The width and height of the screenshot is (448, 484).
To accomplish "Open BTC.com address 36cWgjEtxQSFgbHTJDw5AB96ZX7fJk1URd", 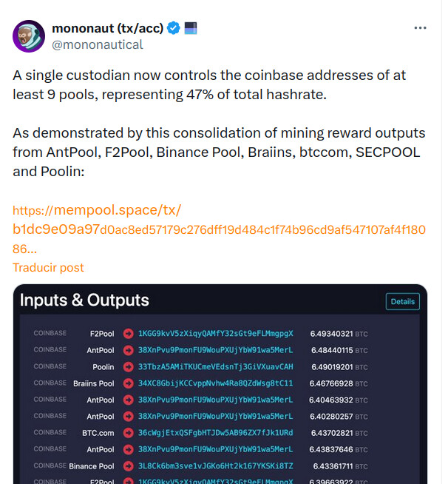I will coord(215,432).
